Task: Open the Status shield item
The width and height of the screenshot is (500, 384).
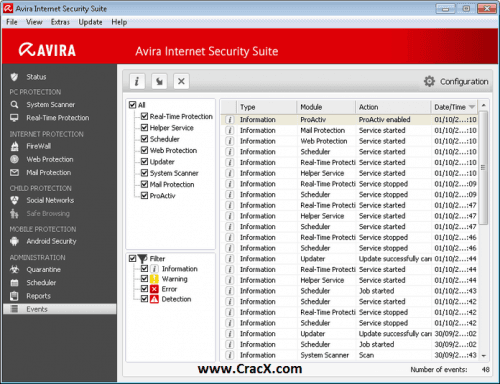Action: [x=36, y=77]
